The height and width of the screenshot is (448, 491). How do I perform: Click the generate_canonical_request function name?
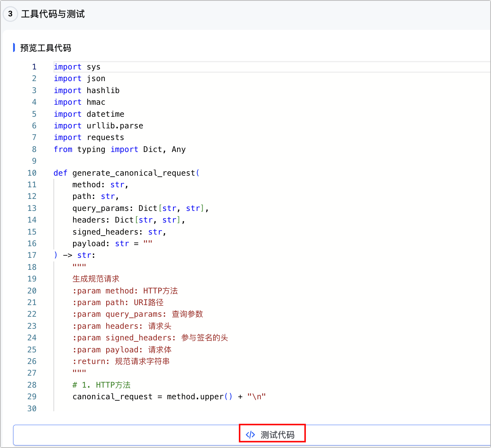[x=133, y=173]
